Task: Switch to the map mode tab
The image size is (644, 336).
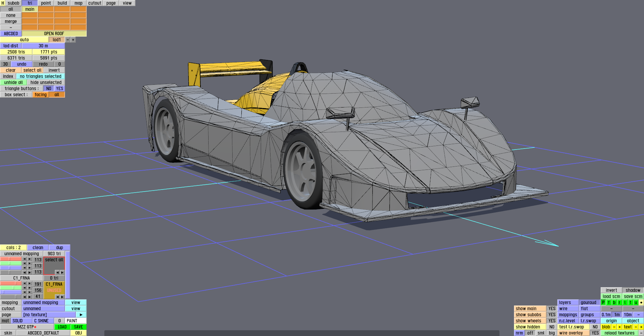Action: tap(79, 3)
